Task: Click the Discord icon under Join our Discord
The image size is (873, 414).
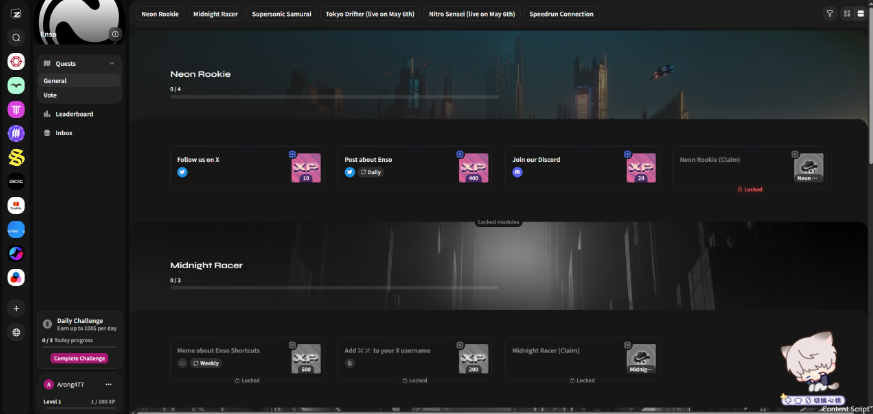Action: pos(517,172)
